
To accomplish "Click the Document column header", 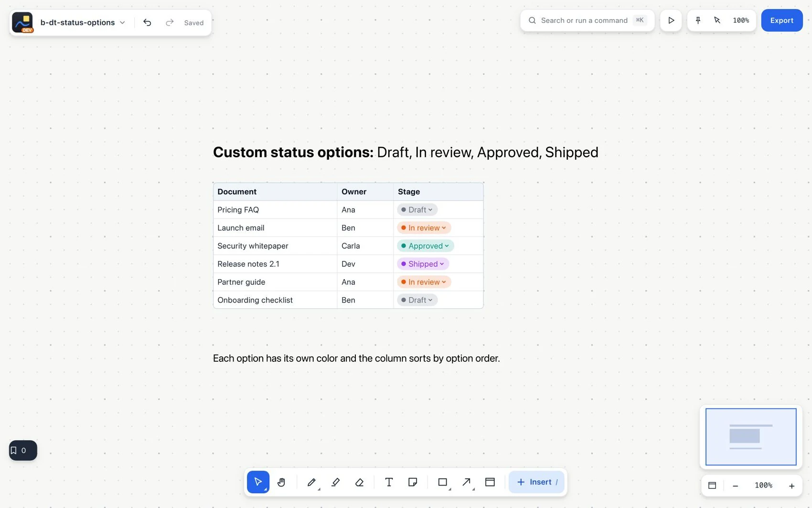I will [x=275, y=192].
